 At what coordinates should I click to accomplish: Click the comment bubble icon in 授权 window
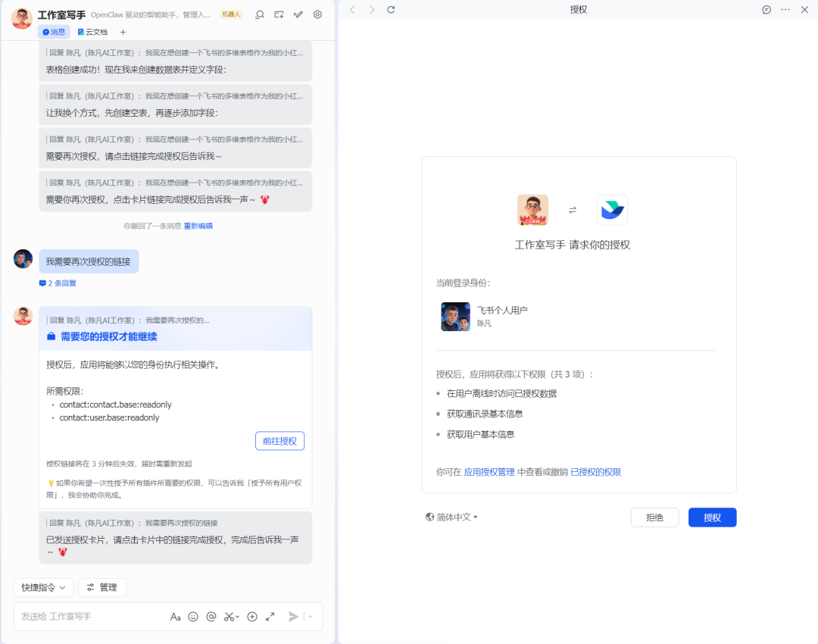coord(766,9)
